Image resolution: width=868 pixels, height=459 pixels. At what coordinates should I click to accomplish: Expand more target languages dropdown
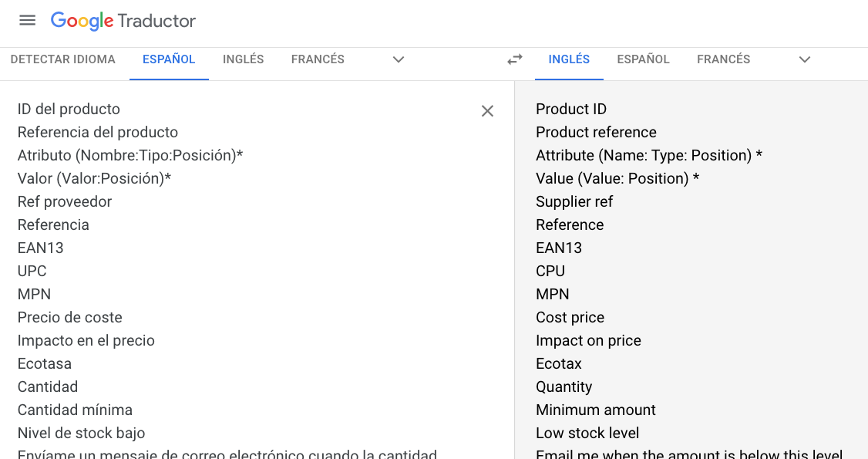coord(805,59)
